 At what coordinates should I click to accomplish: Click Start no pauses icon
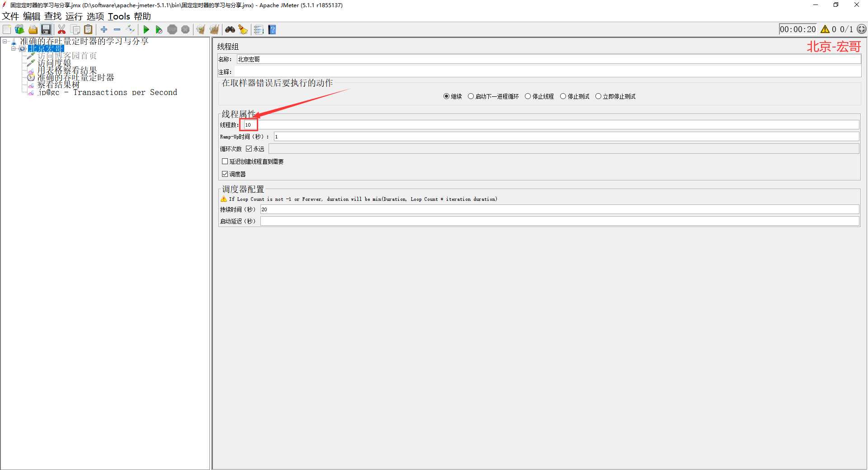[159, 29]
